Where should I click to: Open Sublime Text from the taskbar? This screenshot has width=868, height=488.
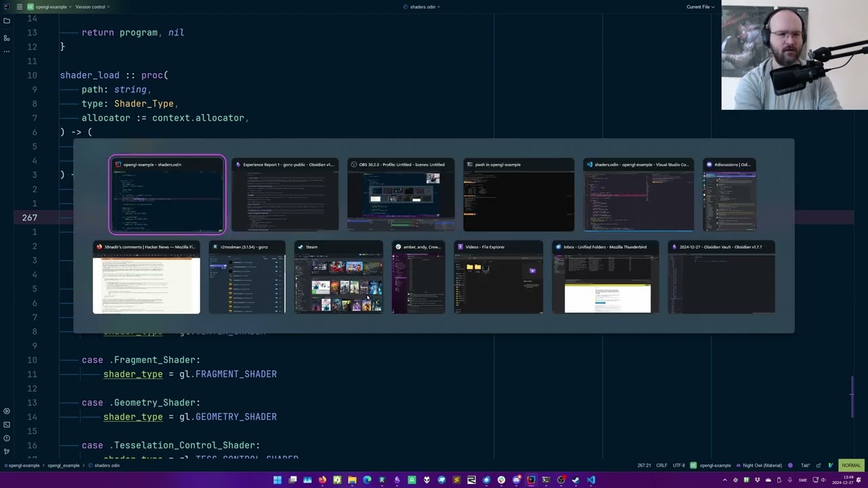[x=456, y=480]
